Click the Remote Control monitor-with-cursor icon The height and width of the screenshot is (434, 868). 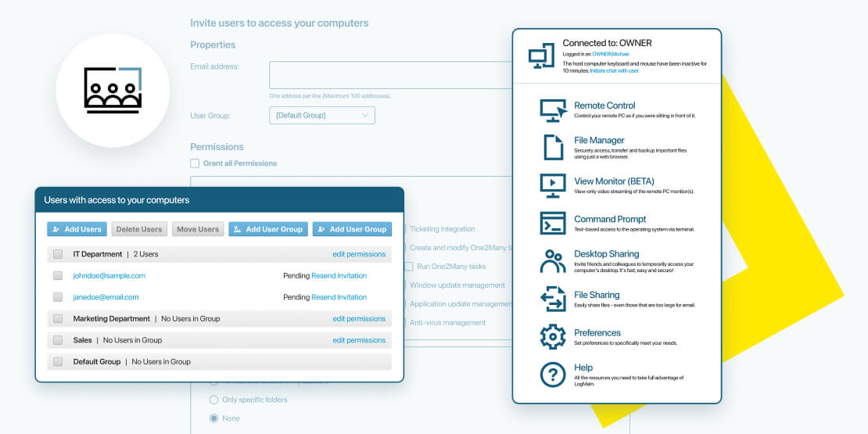[554, 110]
